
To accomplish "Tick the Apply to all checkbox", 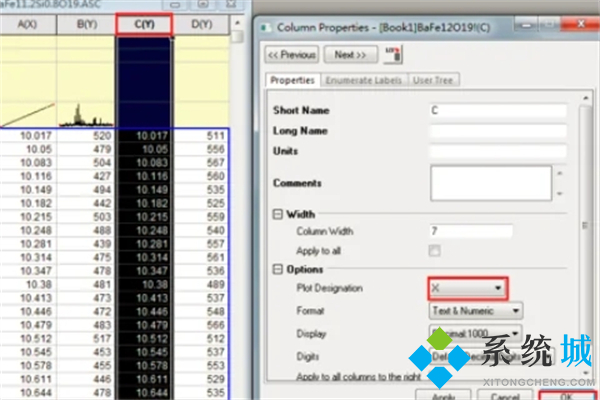I will point(434,249).
